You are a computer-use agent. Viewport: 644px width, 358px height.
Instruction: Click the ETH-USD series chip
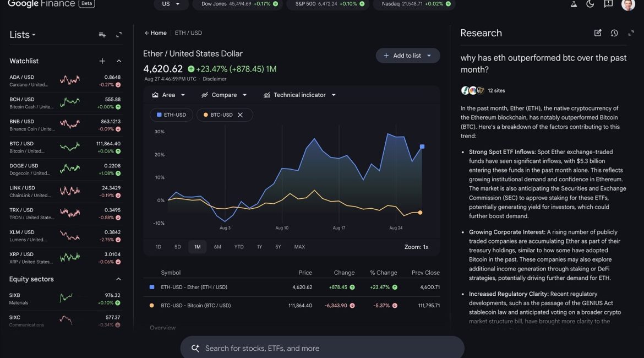pos(171,115)
